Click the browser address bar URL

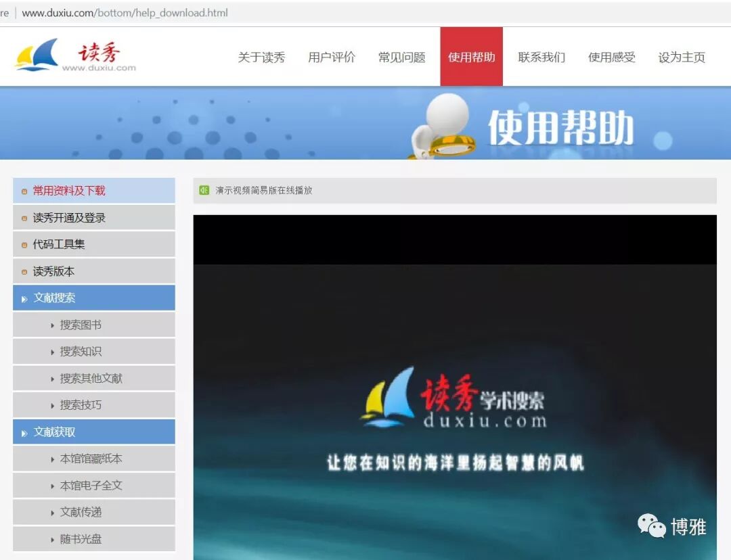click(x=125, y=13)
